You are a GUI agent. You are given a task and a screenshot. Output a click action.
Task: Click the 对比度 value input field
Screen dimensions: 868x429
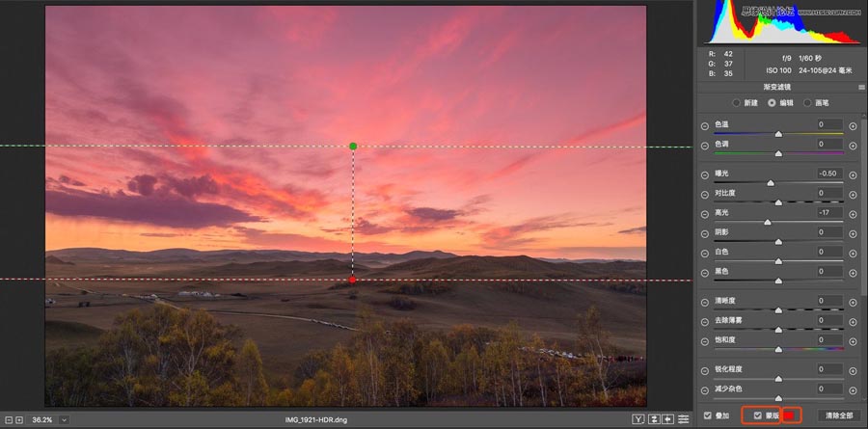coord(828,194)
